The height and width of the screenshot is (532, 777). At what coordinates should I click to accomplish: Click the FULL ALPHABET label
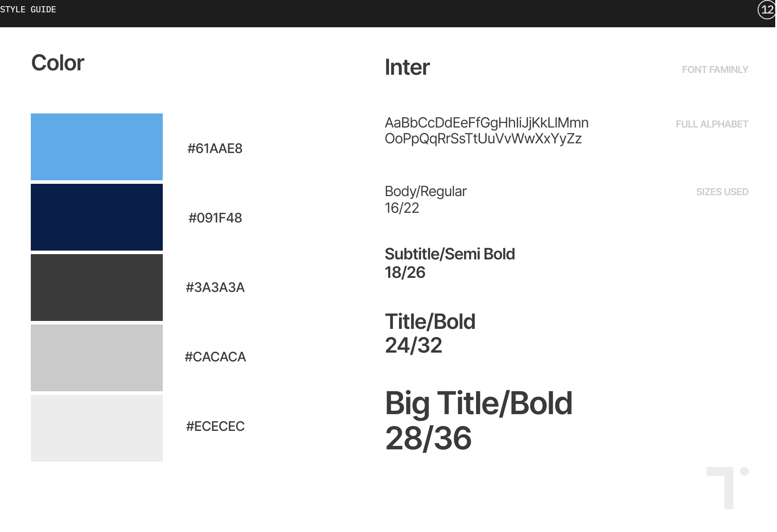click(712, 124)
